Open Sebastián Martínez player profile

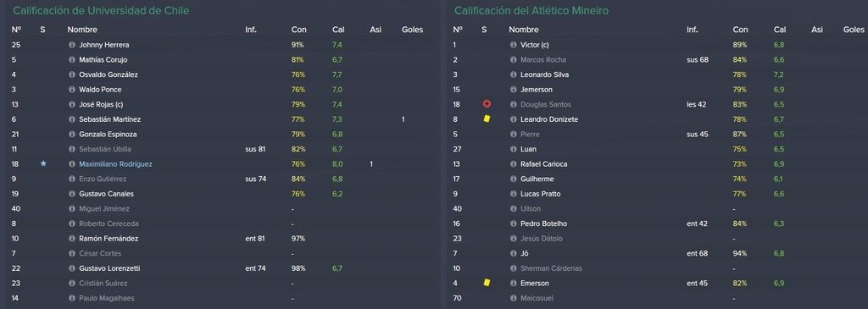pyautogui.click(x=109, y=119)
